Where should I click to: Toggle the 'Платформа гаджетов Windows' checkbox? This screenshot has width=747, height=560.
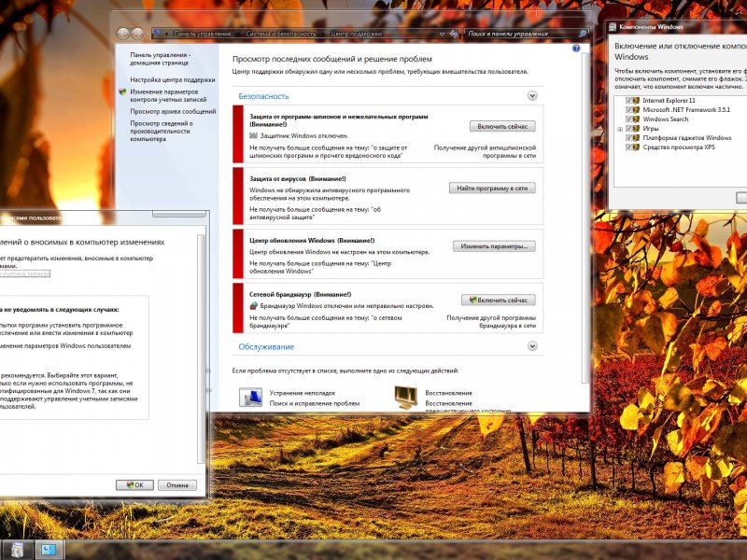tap(628, 138)
